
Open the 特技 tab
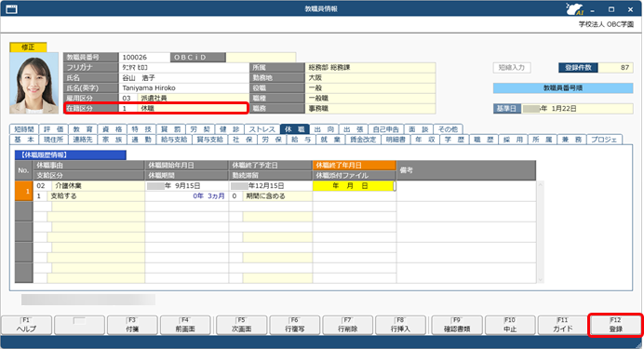[x=141, y=129]
